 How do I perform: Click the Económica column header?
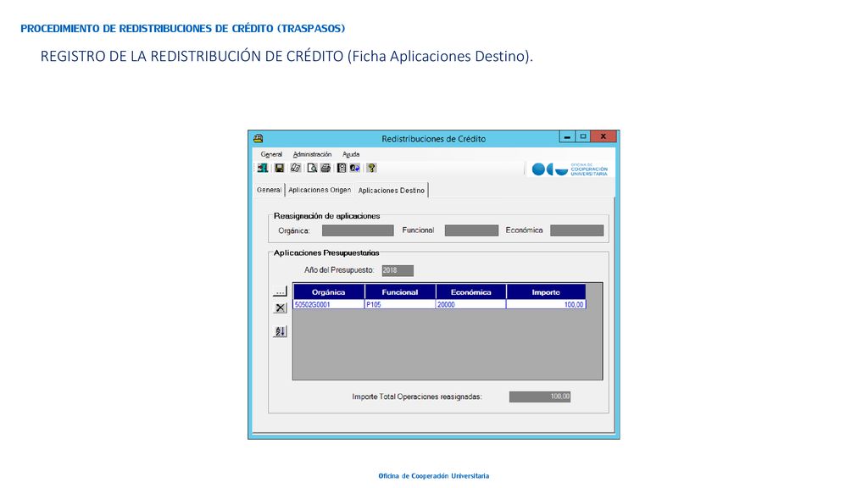(471, 291)
